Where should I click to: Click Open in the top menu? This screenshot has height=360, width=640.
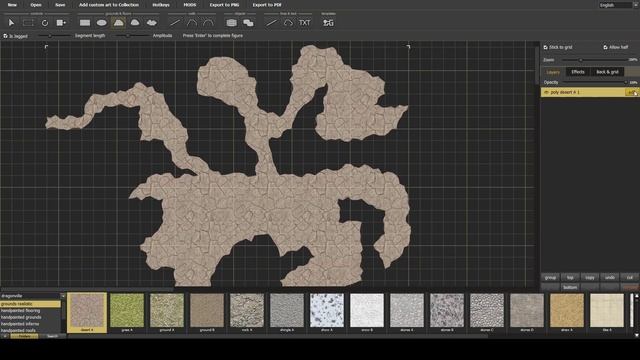[36, 5]
